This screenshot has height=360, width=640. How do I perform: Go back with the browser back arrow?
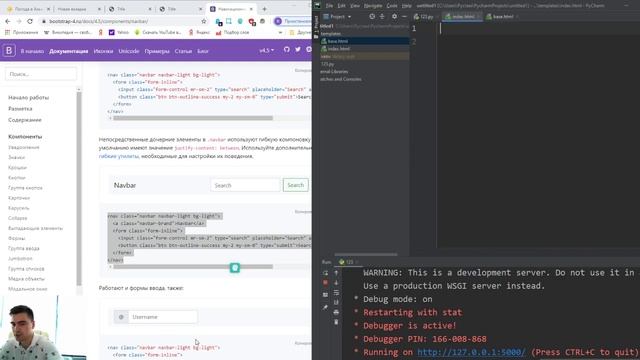(x=8, y=21)
